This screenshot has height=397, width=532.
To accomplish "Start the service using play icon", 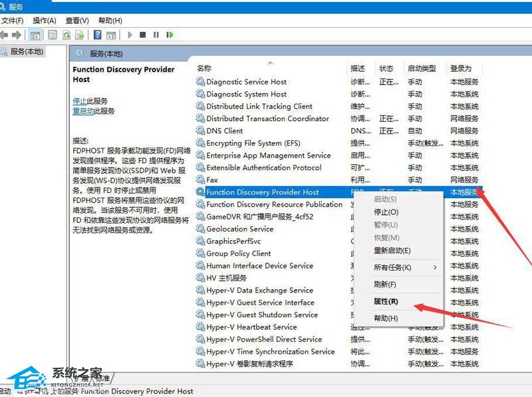I will pos(130,35).
